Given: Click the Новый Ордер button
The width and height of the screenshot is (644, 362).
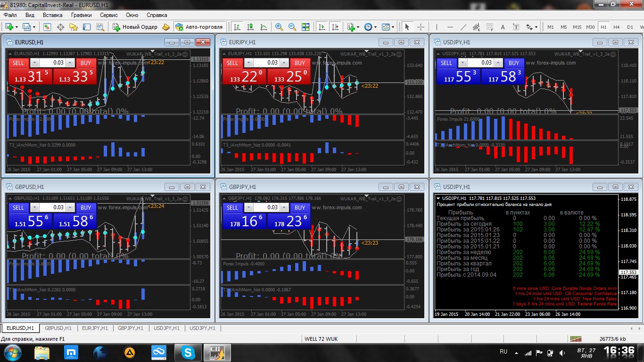Looking at the screenshot, I should [x=136, y=27].
